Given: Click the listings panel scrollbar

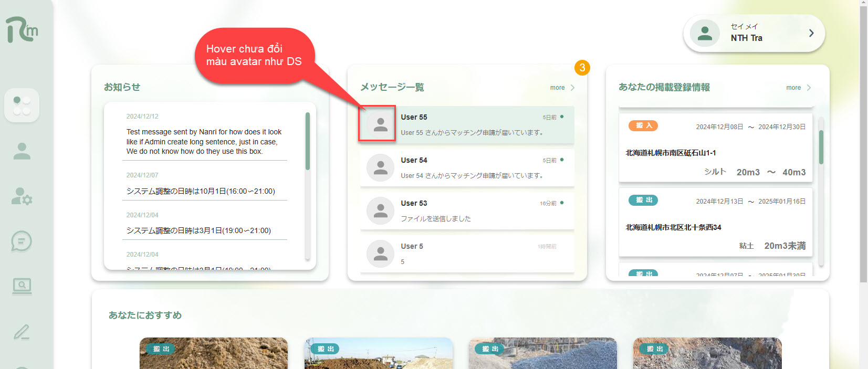Looking at the screenshot, I should coord(821,147).
